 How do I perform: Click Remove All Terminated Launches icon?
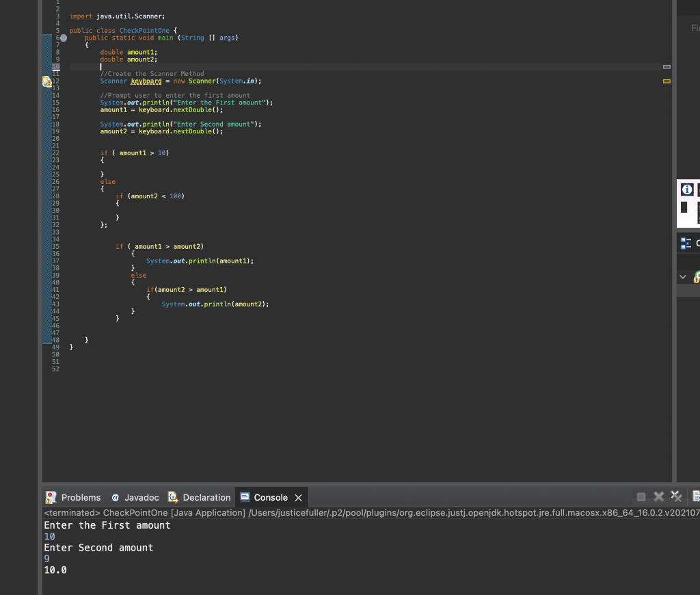tap(676, 497)
